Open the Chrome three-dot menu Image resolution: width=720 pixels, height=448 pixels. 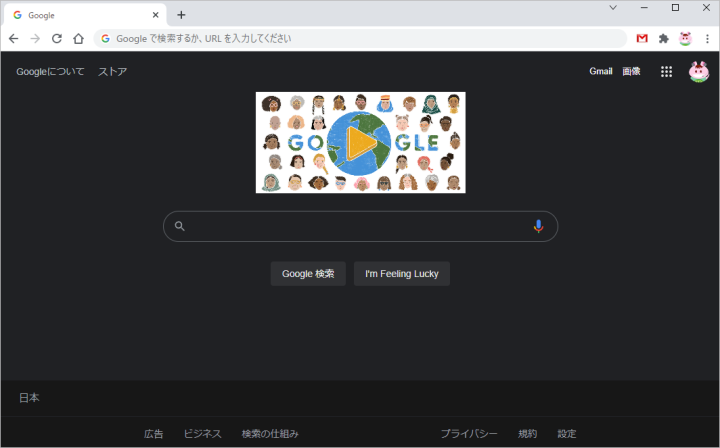click(x=706, y=38)
